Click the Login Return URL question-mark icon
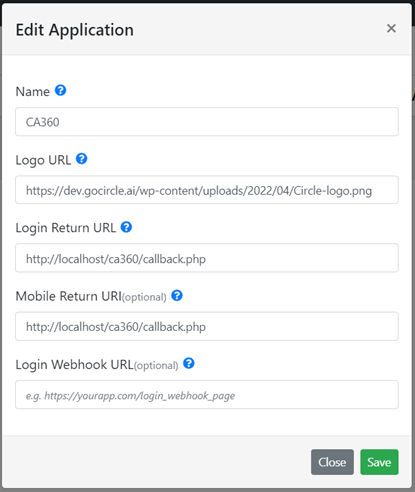 tap(126, 227)
